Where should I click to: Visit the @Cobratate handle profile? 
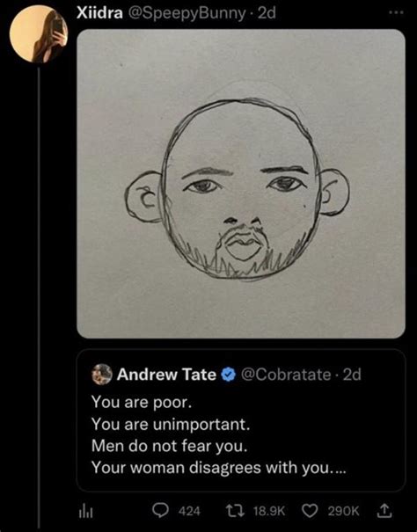click(x=286, y=375)
